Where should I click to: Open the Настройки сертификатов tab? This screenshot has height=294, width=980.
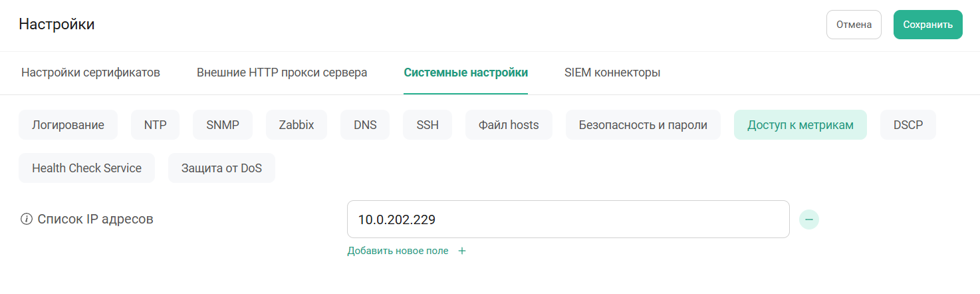point(90,73)
